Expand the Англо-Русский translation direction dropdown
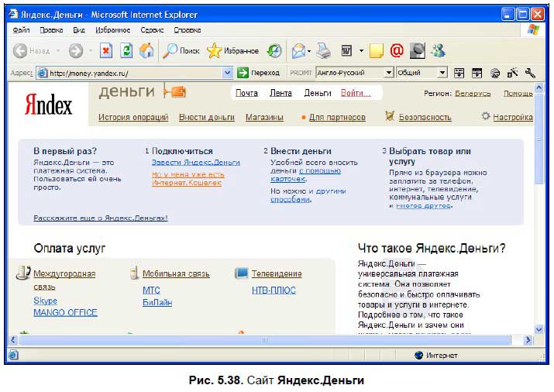The width and height of the screenshot is (554, 392). coord(389,73)
